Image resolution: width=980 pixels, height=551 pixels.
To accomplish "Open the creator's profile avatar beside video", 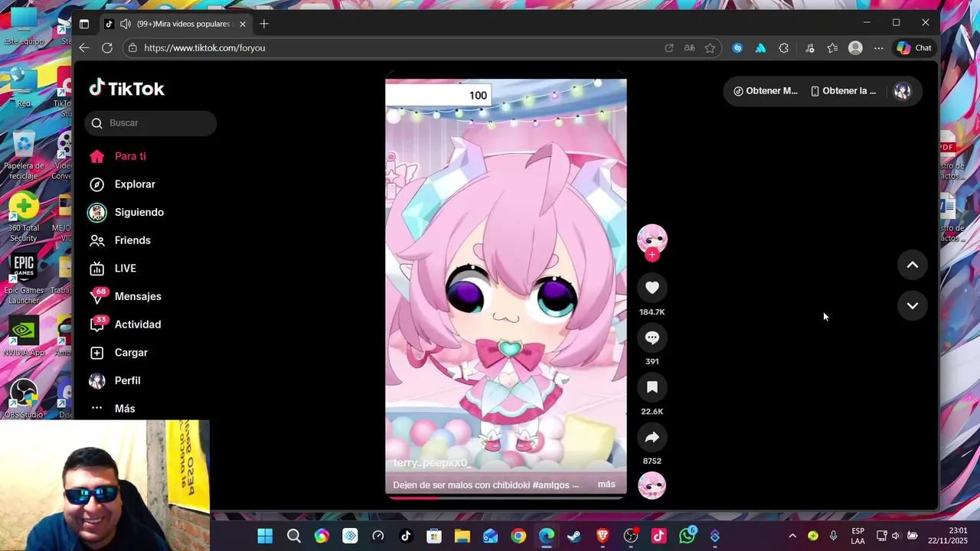I will 652,240.
